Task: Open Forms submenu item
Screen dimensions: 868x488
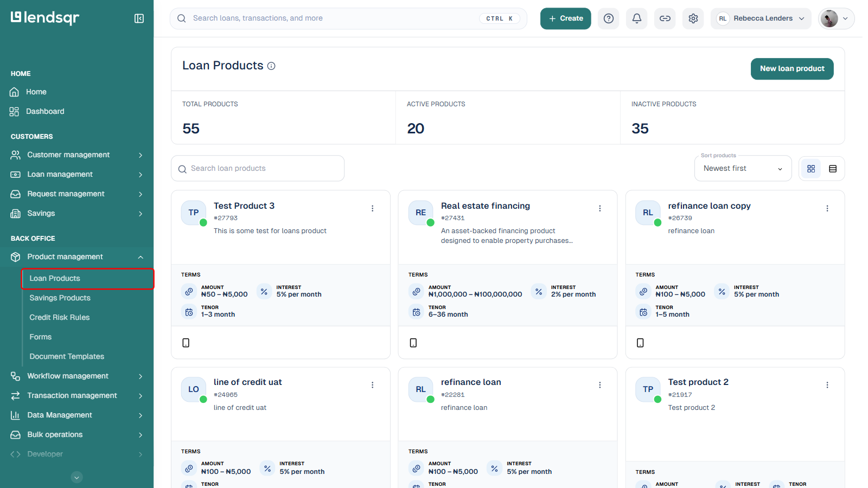Action: (x=41, y=337)
